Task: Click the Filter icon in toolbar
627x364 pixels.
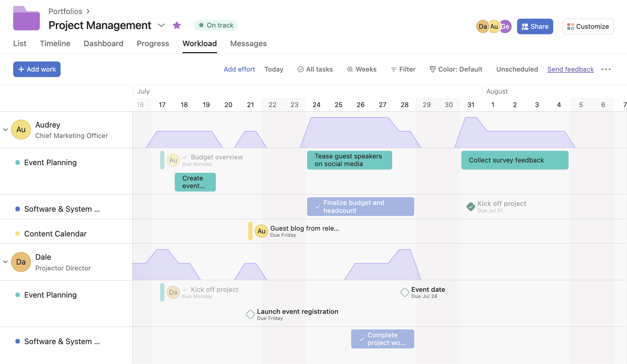Action: coord(394,69)
